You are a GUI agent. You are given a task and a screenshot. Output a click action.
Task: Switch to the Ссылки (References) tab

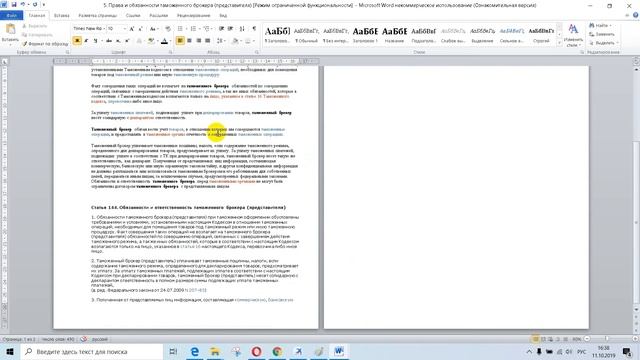pos(133,16)
